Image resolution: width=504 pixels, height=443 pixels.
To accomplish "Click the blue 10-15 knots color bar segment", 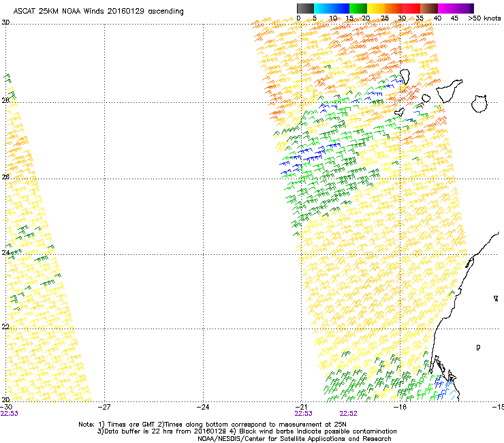I will 341,8.
